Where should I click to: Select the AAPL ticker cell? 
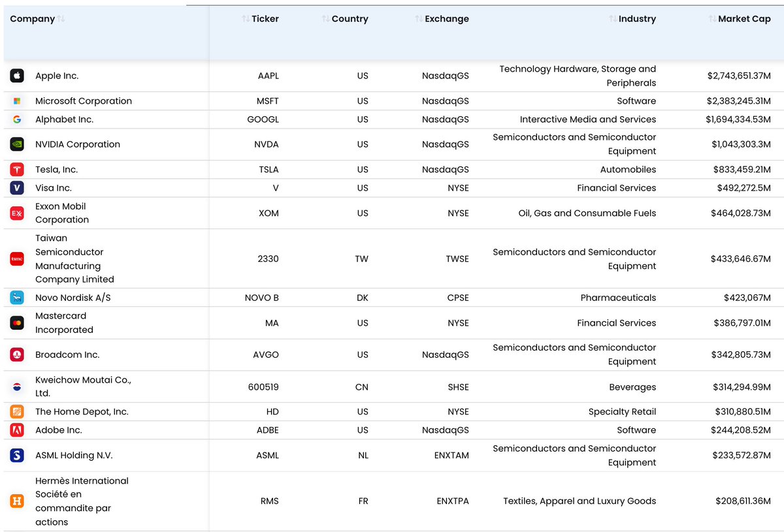coord(268,76)
